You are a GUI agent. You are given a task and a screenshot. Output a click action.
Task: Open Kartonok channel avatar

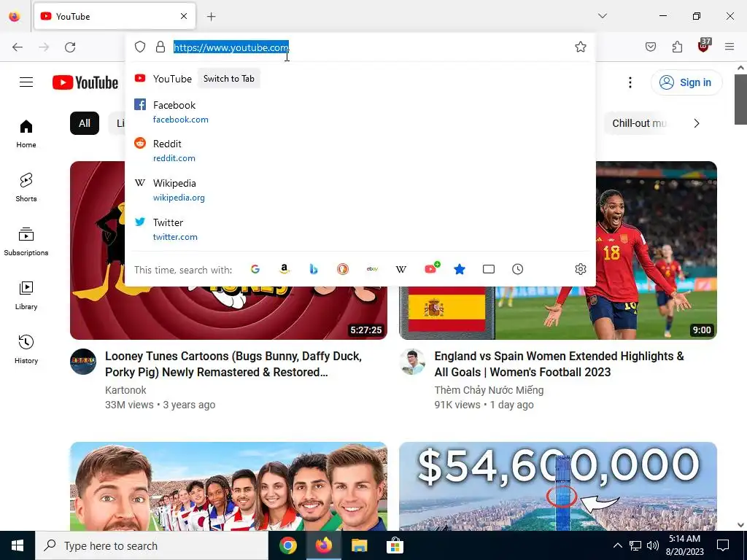point(83,362)
